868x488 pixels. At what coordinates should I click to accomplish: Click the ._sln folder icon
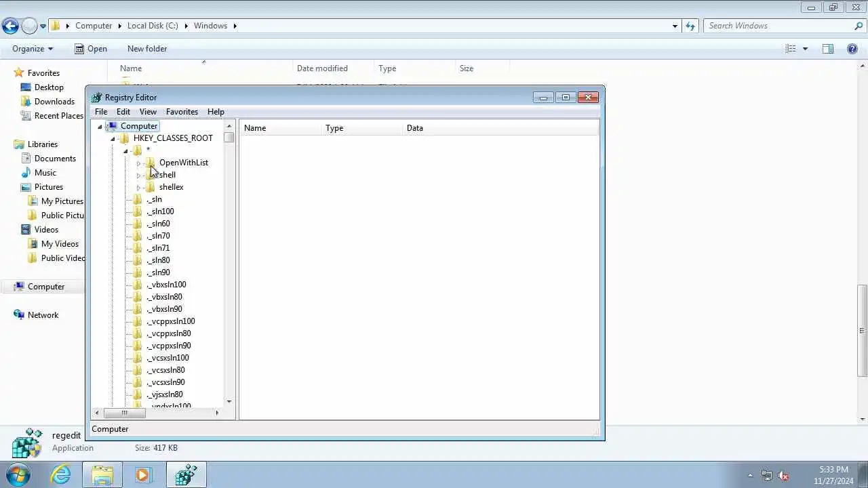pos(137,199)
